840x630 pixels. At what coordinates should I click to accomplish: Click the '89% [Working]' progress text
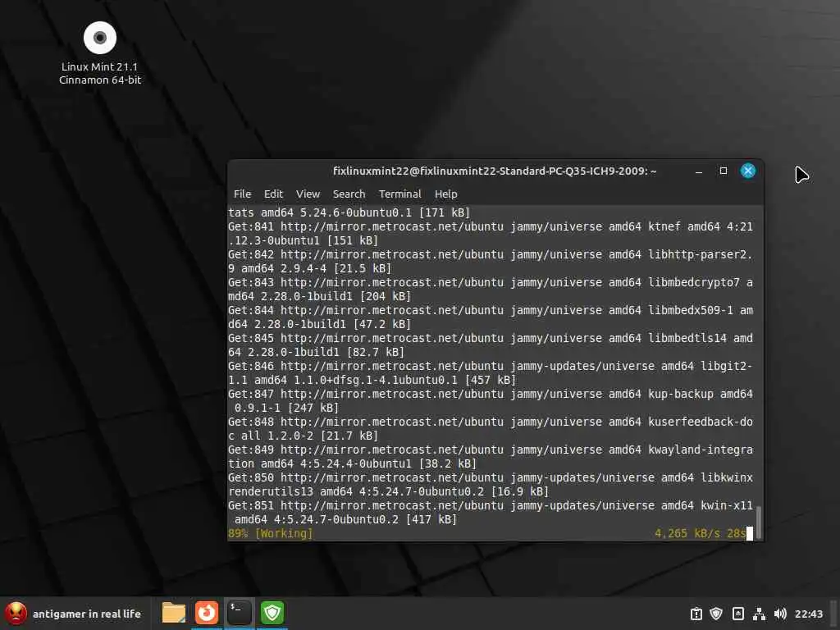[x=270, y=533]
